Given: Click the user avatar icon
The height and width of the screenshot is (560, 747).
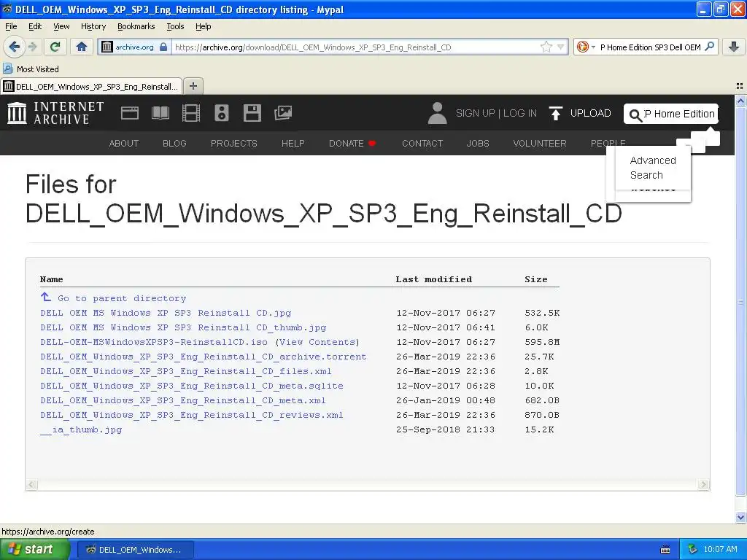Looking at the screenshot, I should [437, 113].
